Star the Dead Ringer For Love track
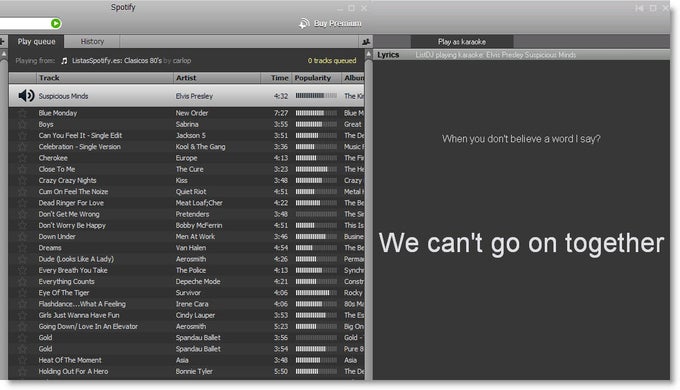Screen dimensions: 680x390 click(22, 203)
